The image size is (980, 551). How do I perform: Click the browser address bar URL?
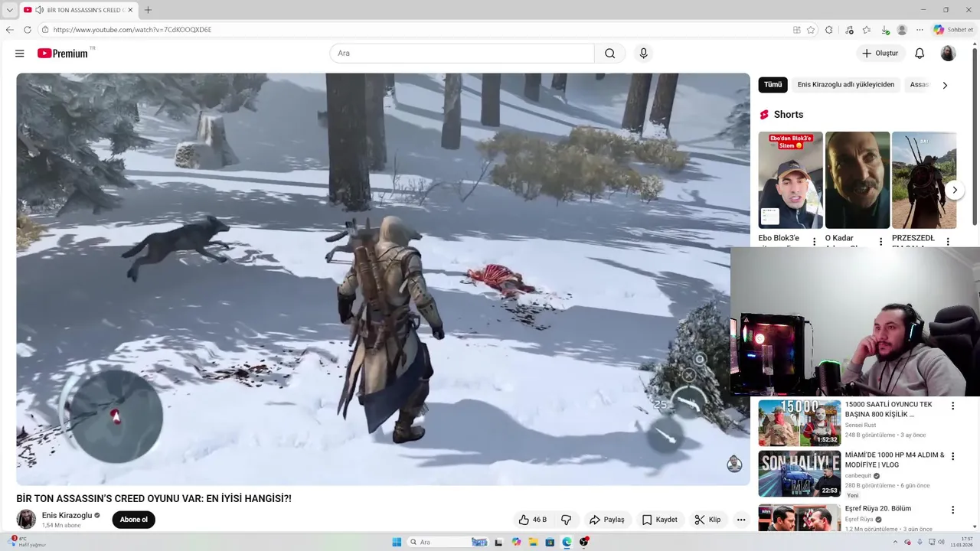[x=132, y=30]
